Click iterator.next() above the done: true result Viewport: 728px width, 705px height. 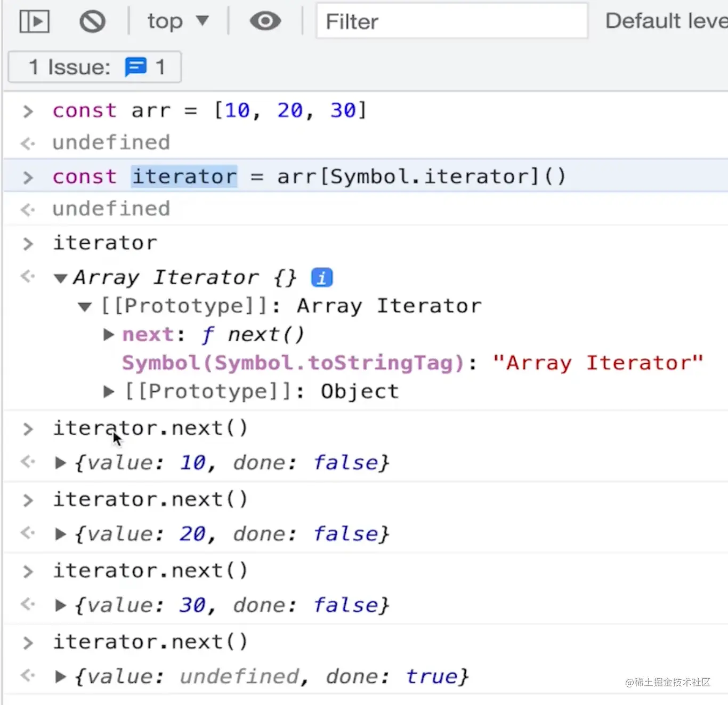tap(150, 642)
